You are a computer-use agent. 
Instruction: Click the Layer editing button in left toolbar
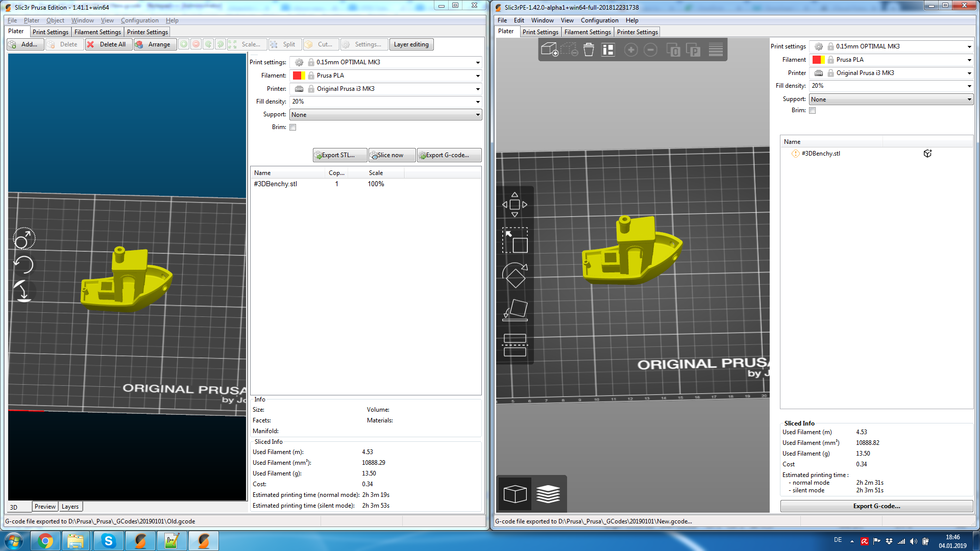[411, 44]
